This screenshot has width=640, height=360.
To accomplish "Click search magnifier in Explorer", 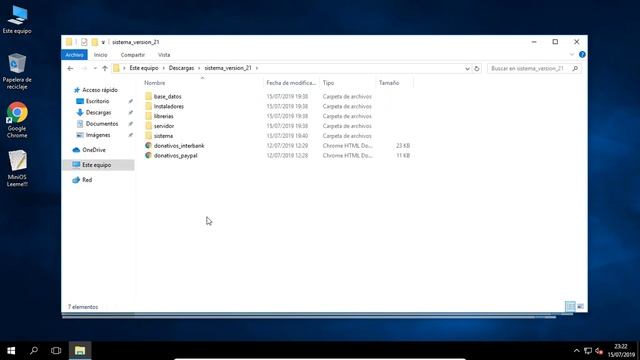I will click(x=575, y=69).
